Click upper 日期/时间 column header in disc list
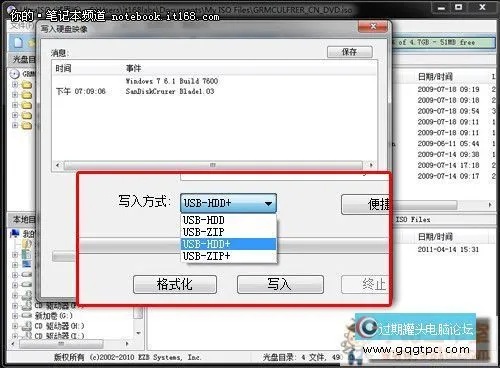500x368 pixels. pyautogui.click(x=435, y=77)
